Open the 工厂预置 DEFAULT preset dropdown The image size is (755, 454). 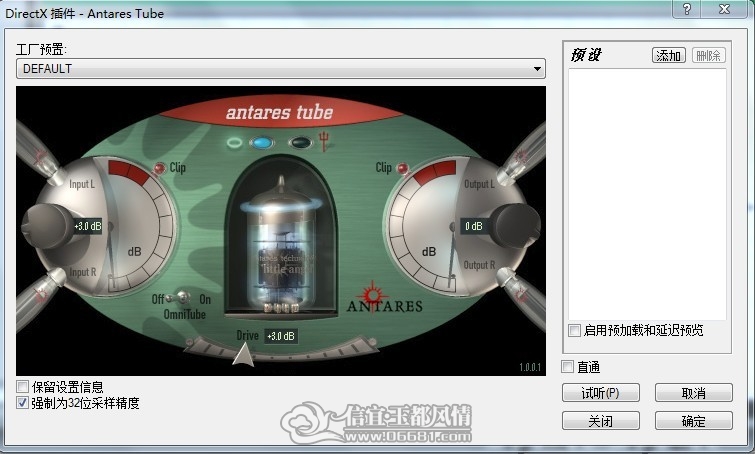(281, 69)
